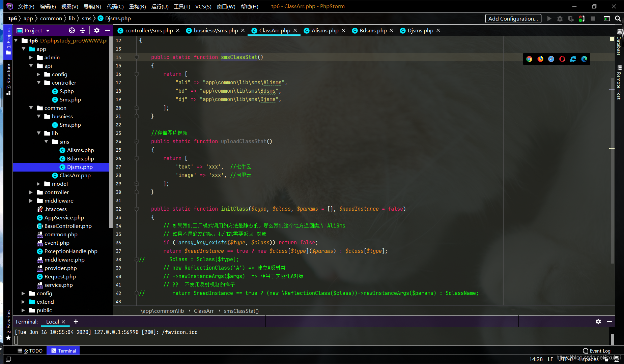This screenshot has height=364, width=624.
Task: Click Collapse All icon in Project panel
Action: pos(83,30)
